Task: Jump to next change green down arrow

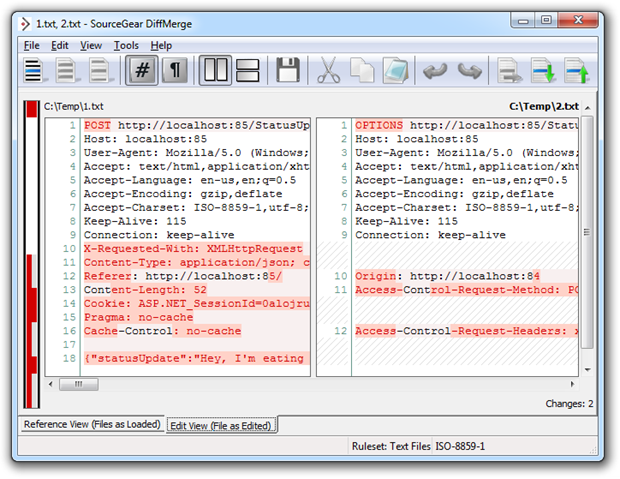Action: pyautogui.click(x=542, y=70)
